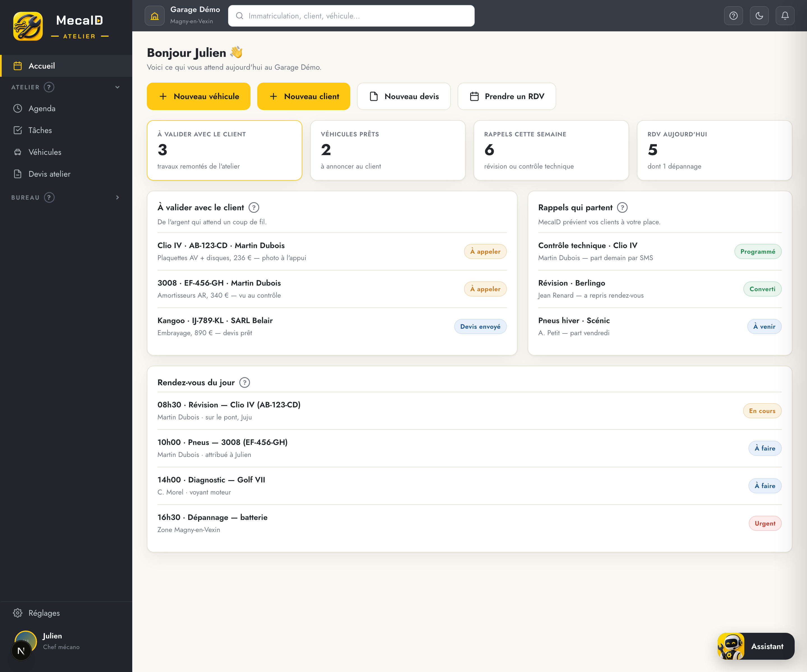The image size is (807, 672).
Task: Select '10h00 · Pneus — 3008 (EF-456-GH)' appointment
Action: 470,448
